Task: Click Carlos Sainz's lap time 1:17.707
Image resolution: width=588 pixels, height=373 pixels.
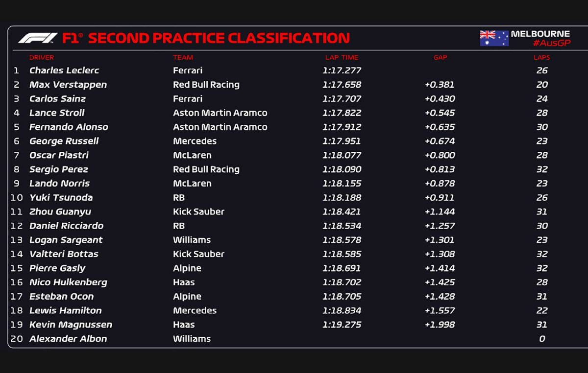Action: (x=342, y=99)
